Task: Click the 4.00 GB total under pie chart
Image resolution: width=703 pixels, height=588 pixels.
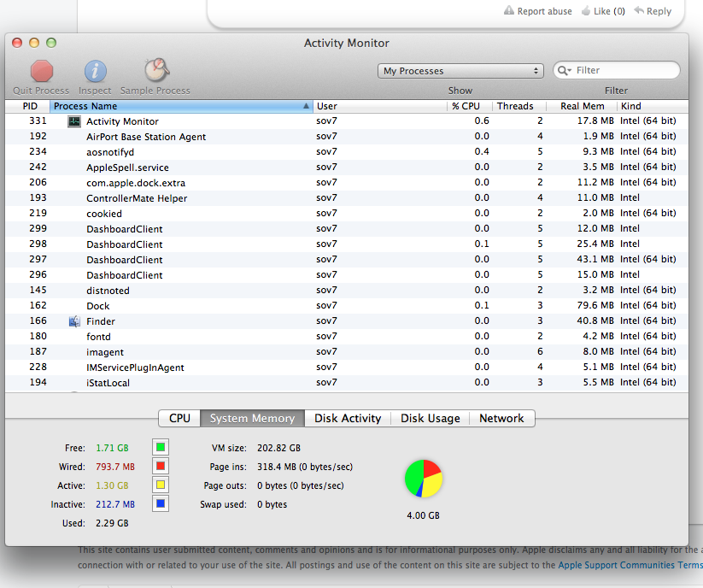Action: 423,516
